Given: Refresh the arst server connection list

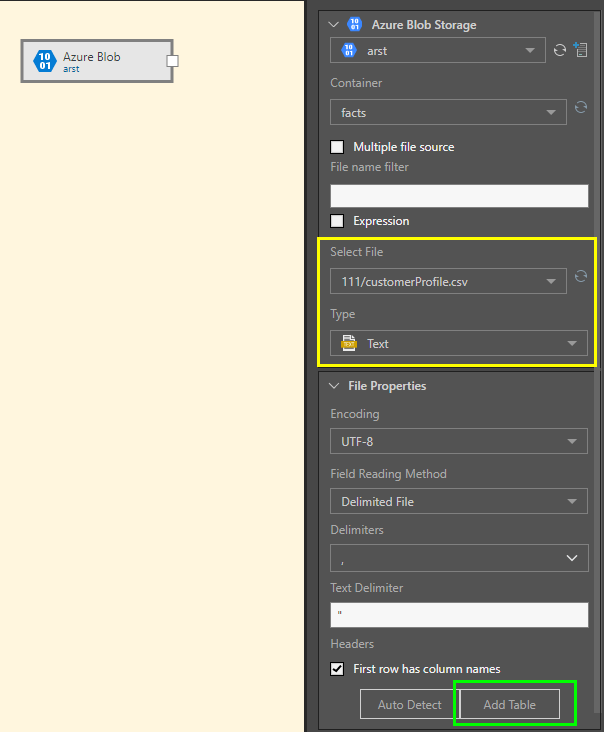Looking at the screenshot, I should click(x=560, y=50).
